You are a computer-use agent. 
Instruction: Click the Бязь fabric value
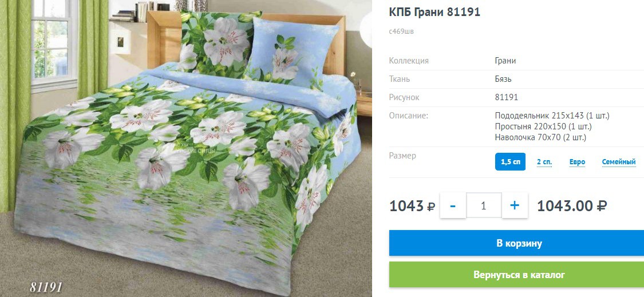pyautogui.click(x=503, y=80)
